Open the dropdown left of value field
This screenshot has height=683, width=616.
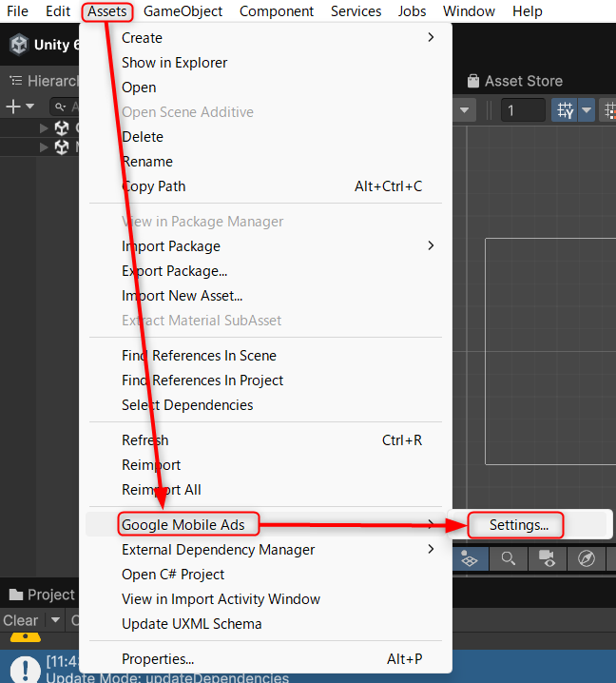click(x=465, y=110)
